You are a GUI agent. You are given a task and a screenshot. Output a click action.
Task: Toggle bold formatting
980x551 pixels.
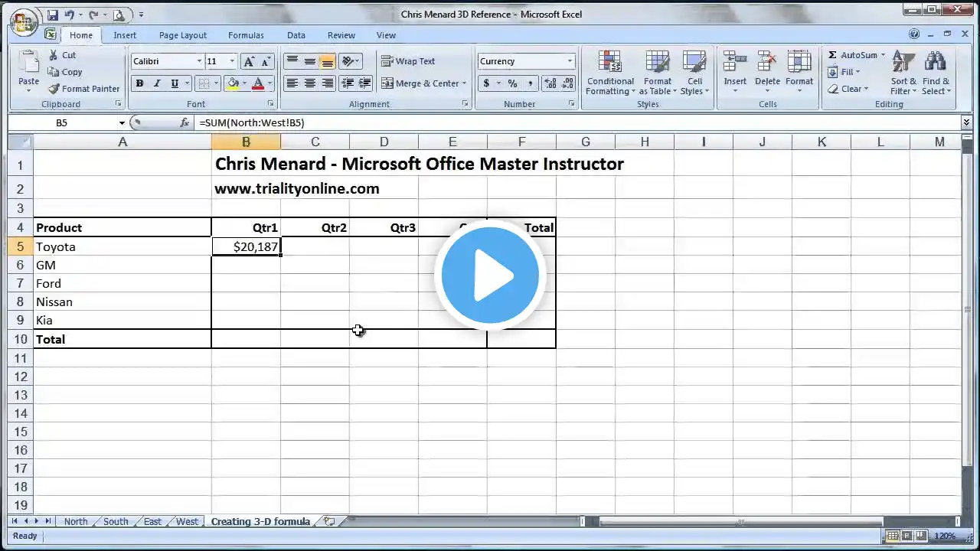click(x=139, y=83)
